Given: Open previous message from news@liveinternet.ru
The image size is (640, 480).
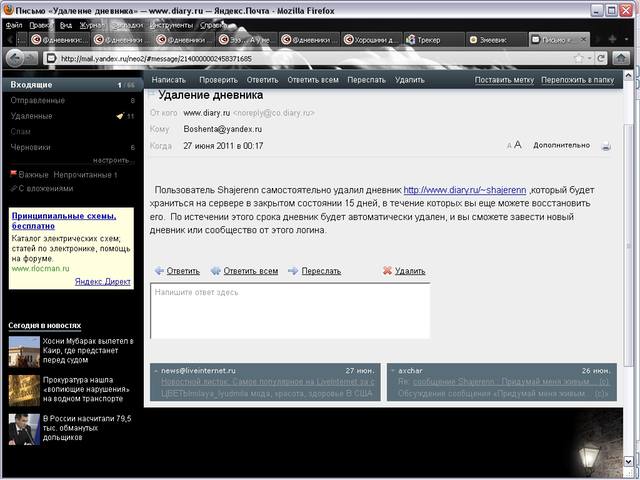Looking at the screenshot, I should pos(265,382).
